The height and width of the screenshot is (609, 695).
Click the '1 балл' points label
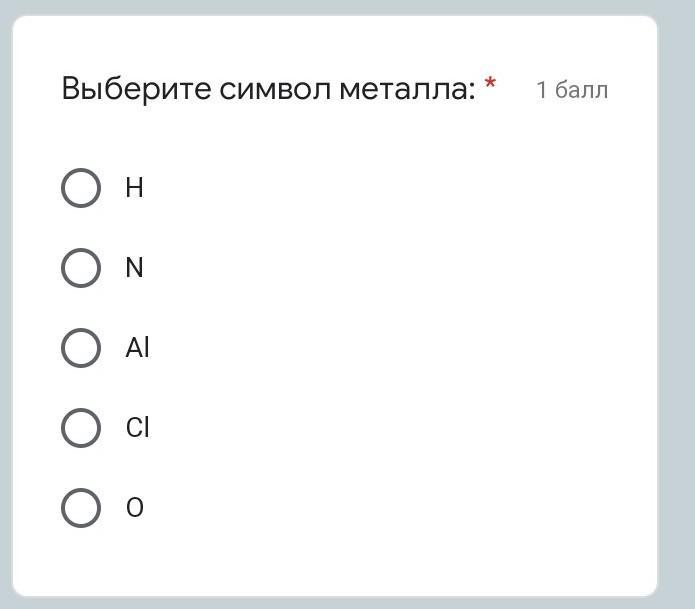point(572,90)
